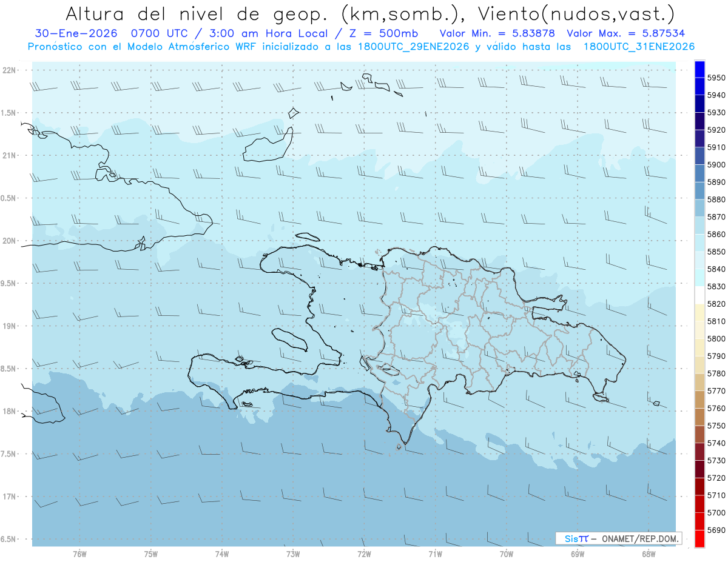Screen dimensions: 728x562
Task: Click the '18N' latitude label
Action: pos(10,411)
